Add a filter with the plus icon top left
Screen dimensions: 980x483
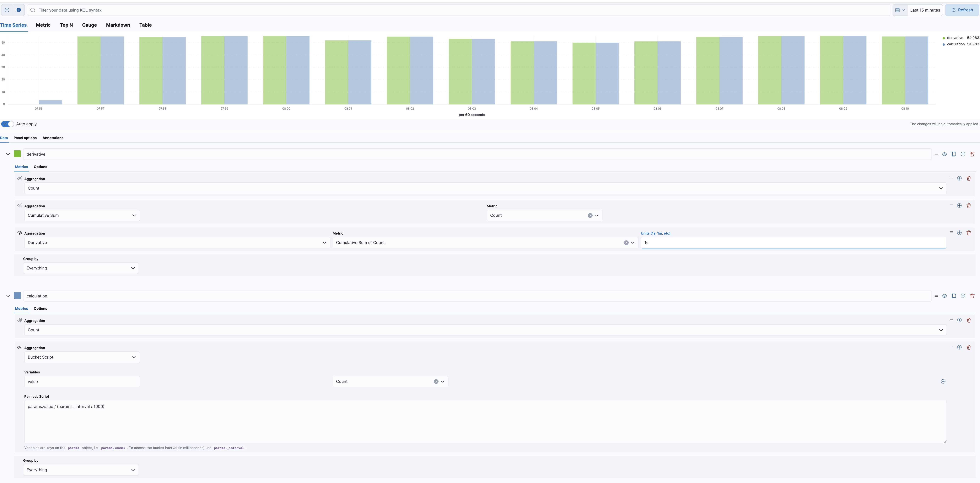pyautogui.click(x=18, y=10)
